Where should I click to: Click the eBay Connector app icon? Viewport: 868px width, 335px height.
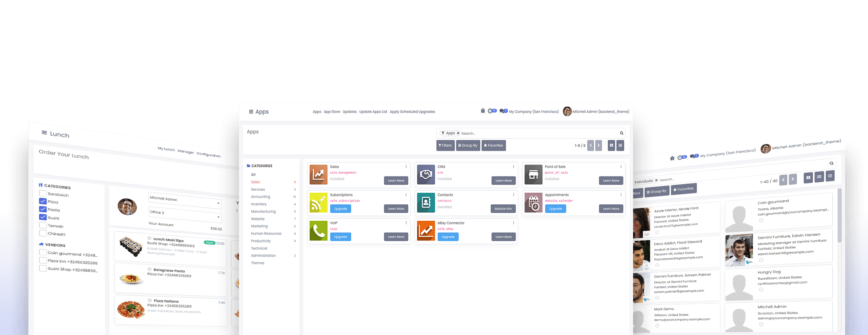(426, 230)
